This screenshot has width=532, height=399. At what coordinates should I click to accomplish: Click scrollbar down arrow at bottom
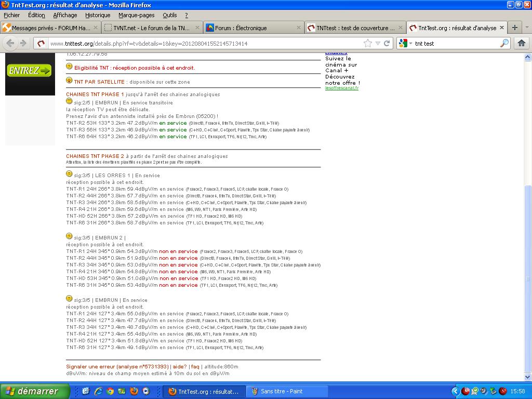coord(528,377)
